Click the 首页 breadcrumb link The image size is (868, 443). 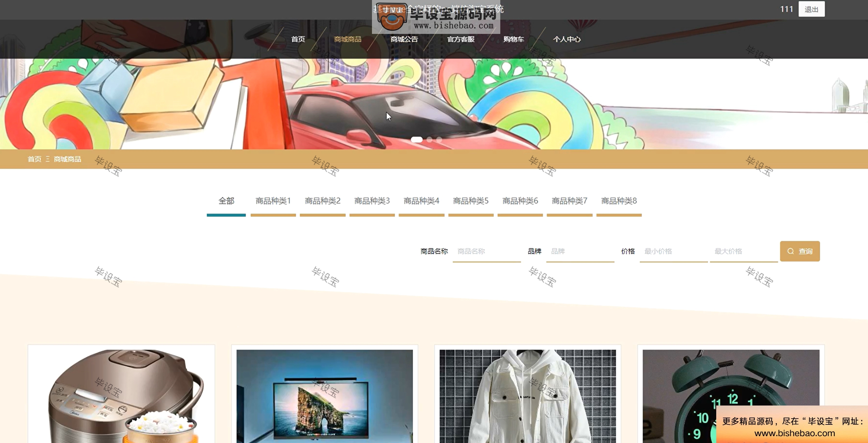[35, 159]
